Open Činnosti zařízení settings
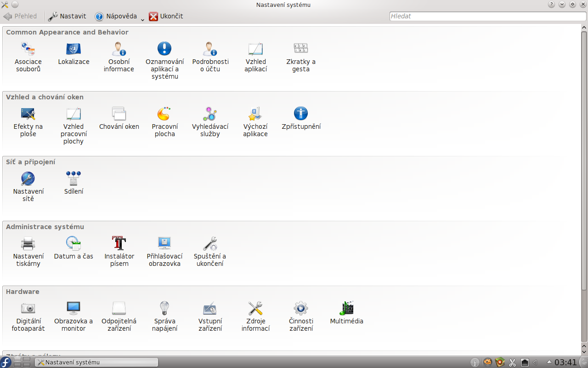This screenshot has width=588, height=368. (x=301, y=316)
